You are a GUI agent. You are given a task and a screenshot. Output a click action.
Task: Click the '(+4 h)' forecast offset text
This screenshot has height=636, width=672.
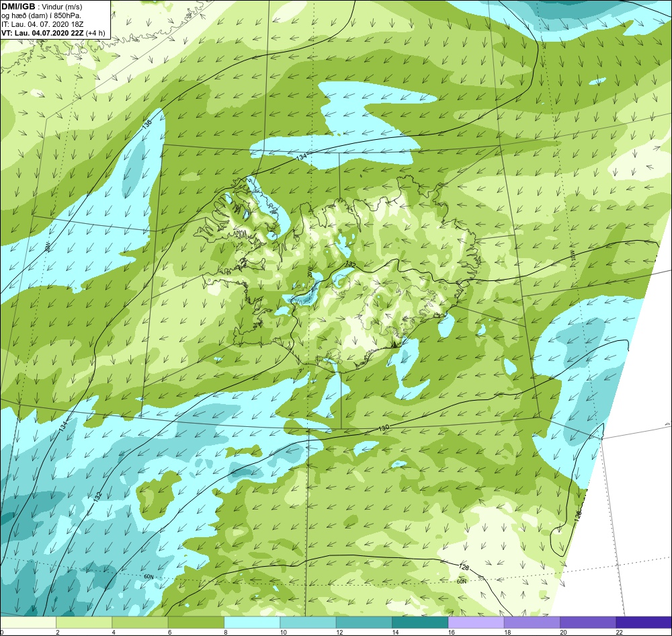[x=95, y=32]
